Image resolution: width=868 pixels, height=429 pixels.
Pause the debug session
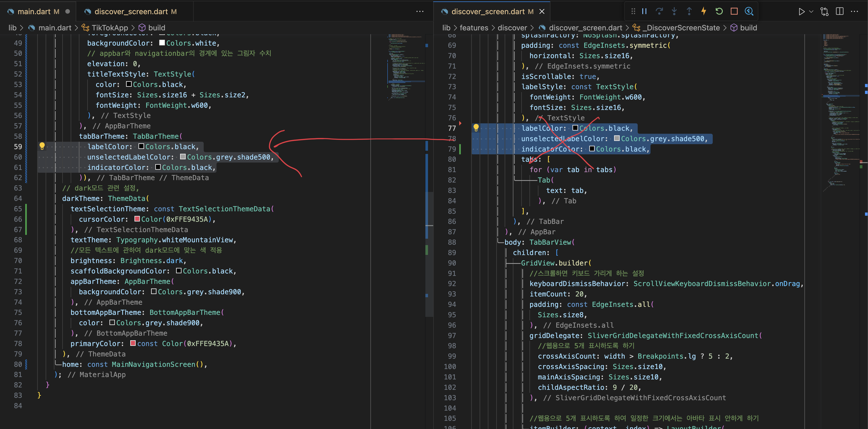(x=644, y=11)
